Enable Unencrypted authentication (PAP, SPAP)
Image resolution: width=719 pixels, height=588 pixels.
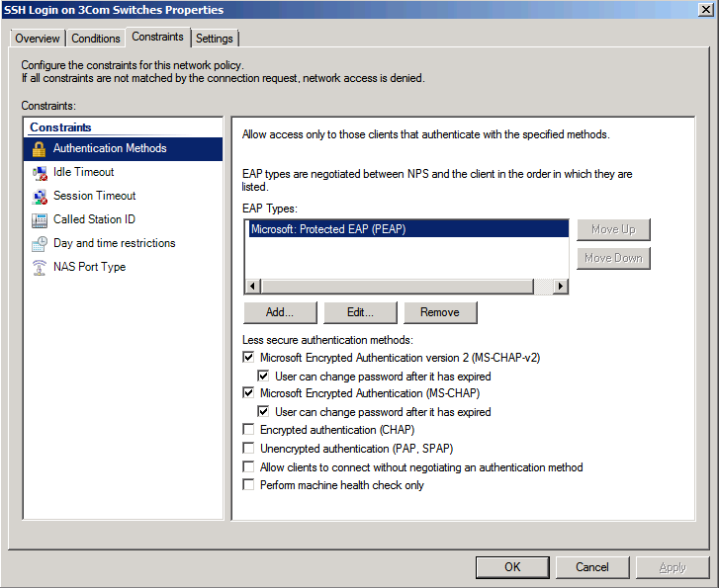[x=248, y=448]
